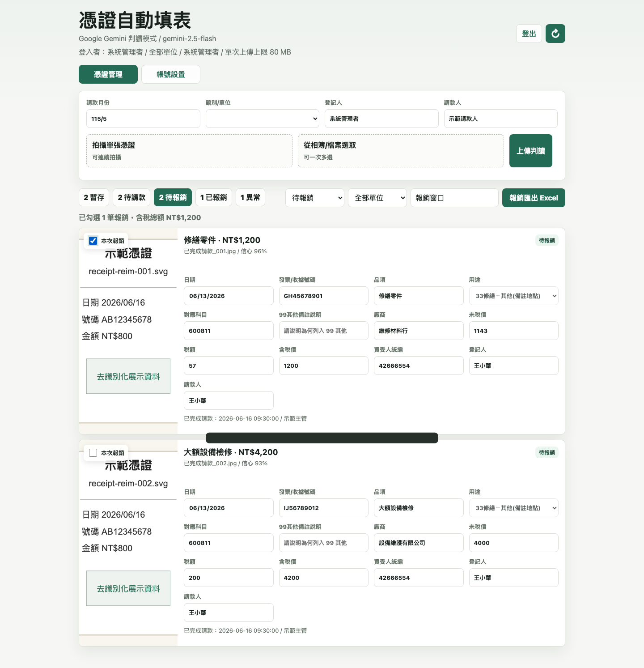Click 日期 field in 大額設備檢修 card
Screen dimensions: 644x668
[x=229, y=508]
